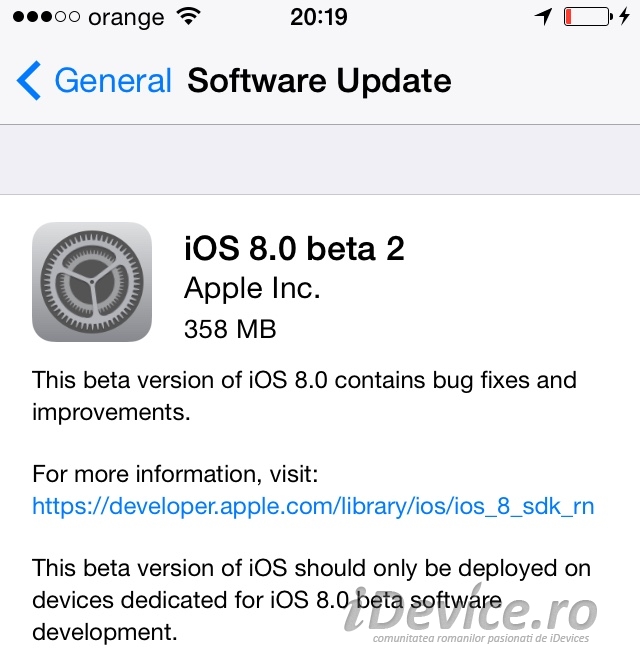Tap the iOS 8.0 beta 2 heading

click(294, 249)
